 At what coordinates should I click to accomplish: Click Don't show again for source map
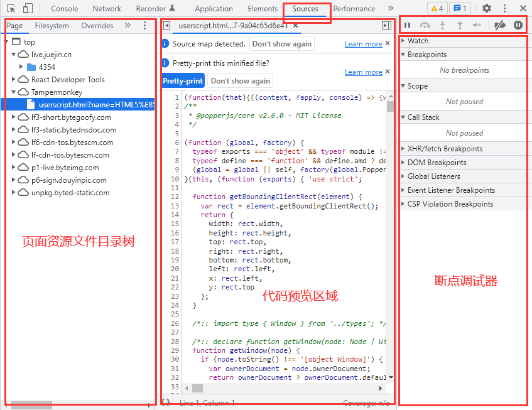tap(281, 44)
